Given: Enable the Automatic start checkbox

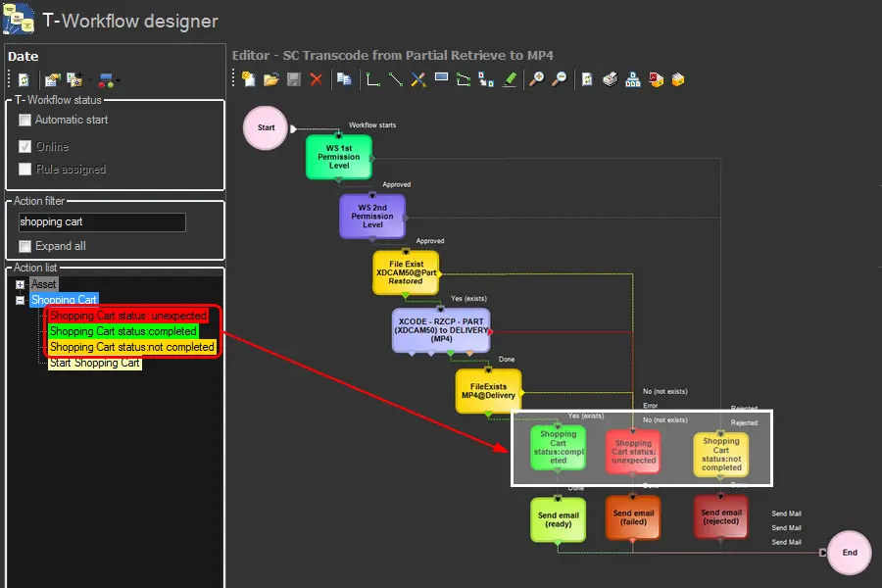Looking at the screenshot, I should 25,120.
